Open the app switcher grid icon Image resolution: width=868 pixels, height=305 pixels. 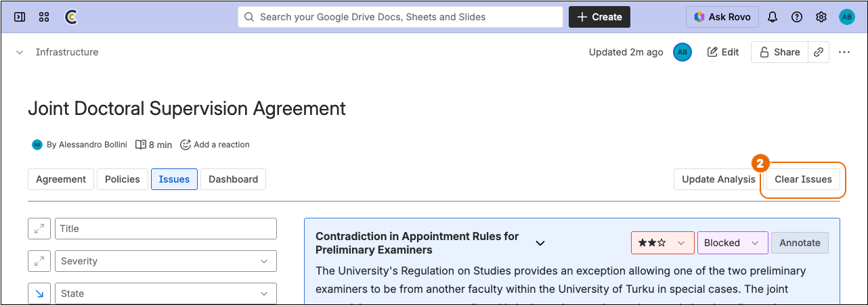pos(44,17)
